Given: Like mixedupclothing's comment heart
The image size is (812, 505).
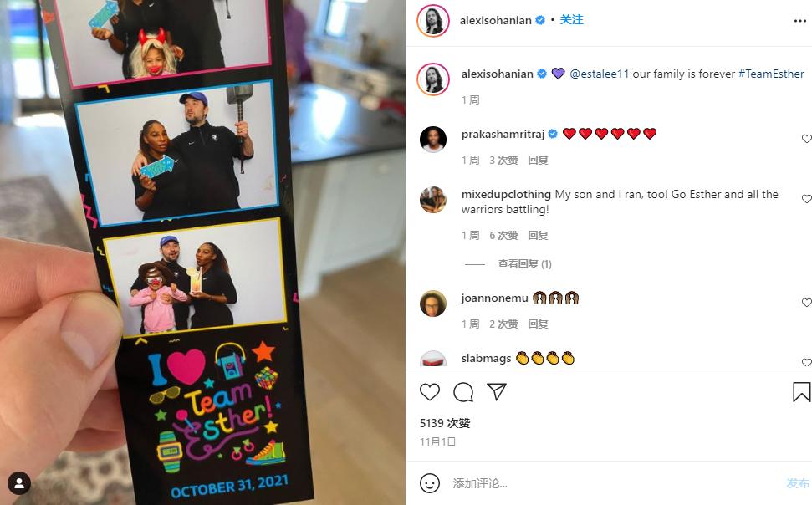Looking at the screenshot, I should (x=806, y=199).
